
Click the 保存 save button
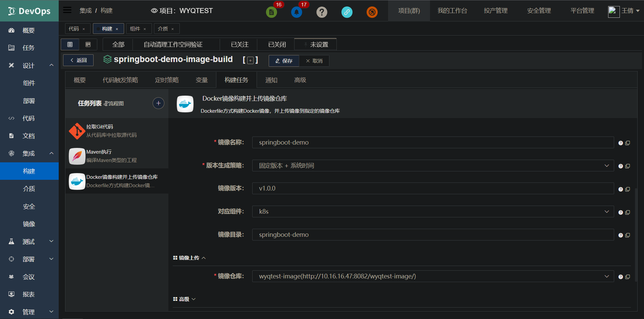[x=284, y=61]
